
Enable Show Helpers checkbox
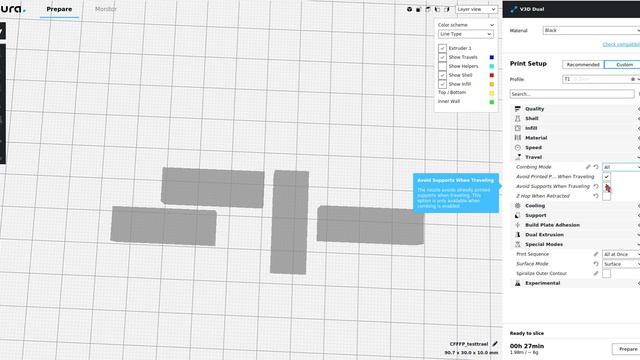click(442, 66)
